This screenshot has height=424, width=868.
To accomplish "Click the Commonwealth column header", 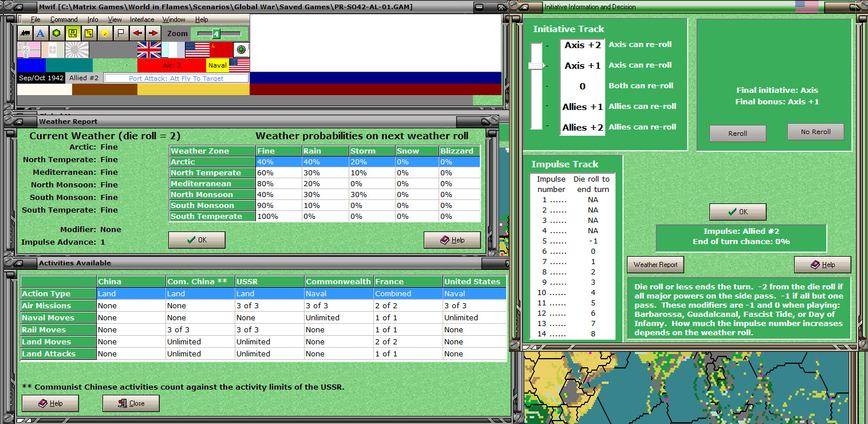I will tap(339, 282).
